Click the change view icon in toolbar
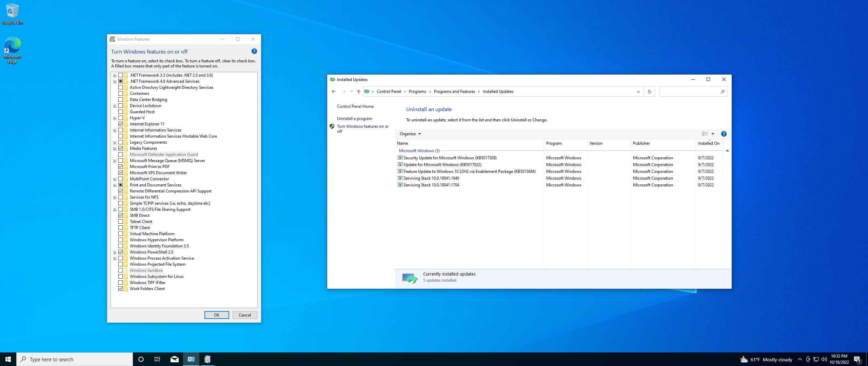868x366 pixels. pos(705,134)
